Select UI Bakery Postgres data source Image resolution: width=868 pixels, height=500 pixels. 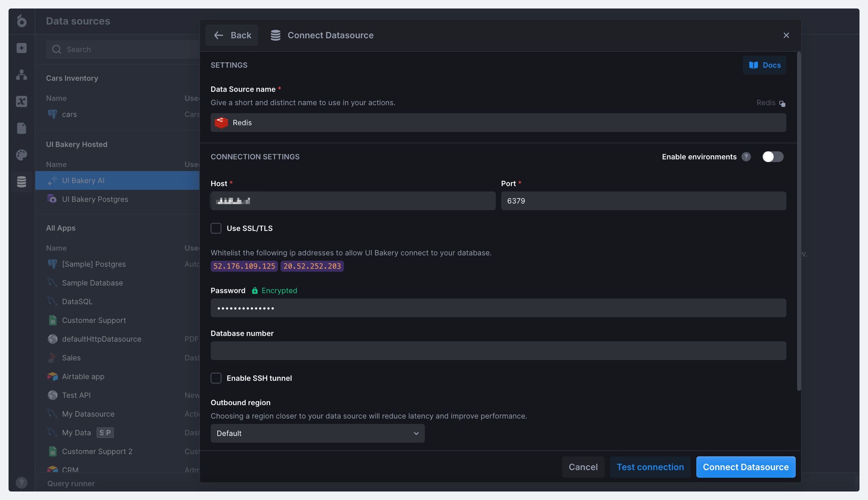95,199
